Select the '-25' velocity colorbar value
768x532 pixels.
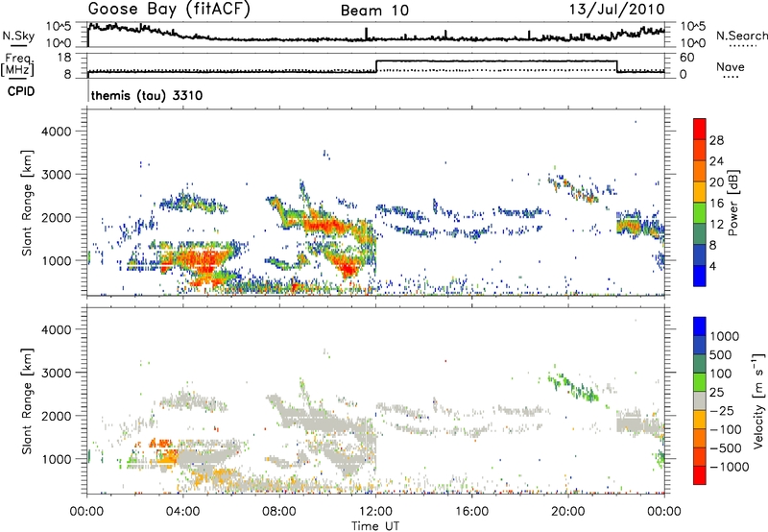coord(722,410)
